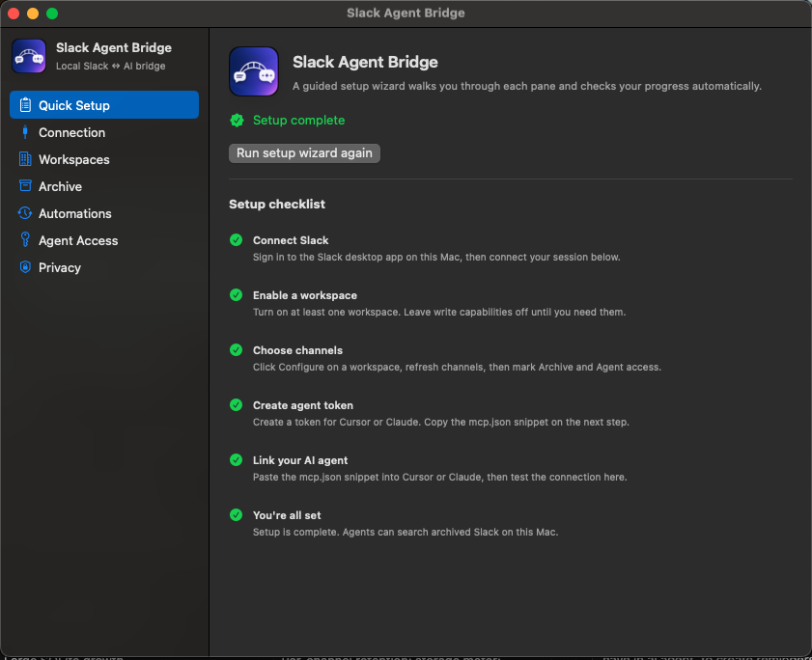Click the large bridge app icon in header
Viewport: 812px width, 660px height.
click(x=254, y=71)
